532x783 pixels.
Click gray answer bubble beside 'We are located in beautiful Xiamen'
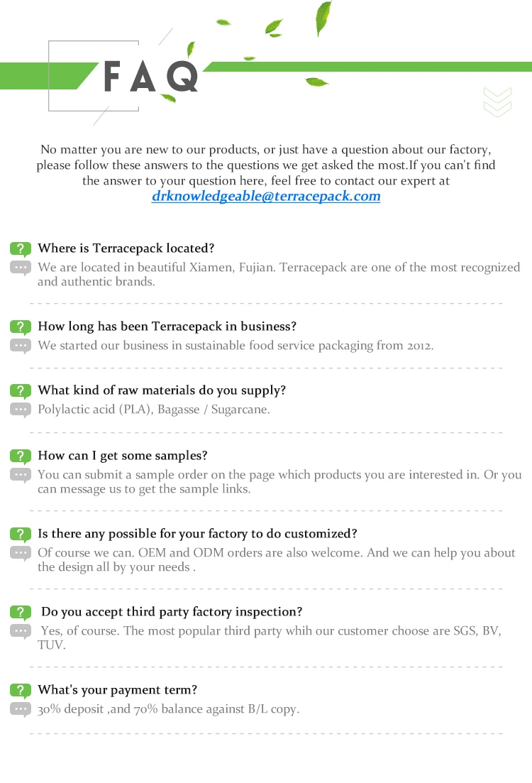coord(21,268)
